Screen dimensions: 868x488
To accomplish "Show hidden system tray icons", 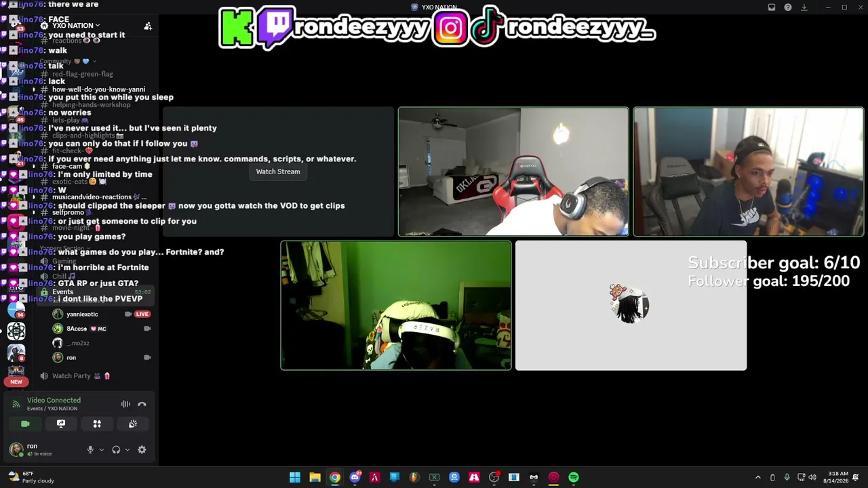I will pos(758,477).
